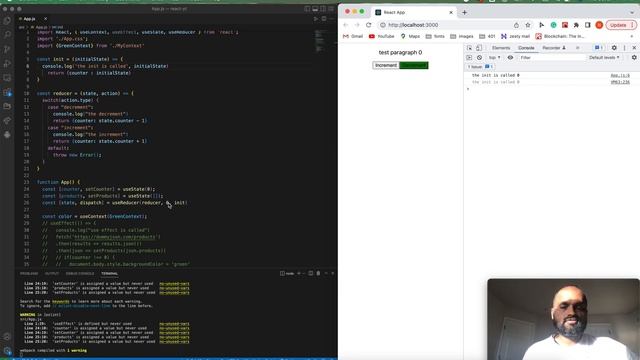Close the DevTools panel

634,48
